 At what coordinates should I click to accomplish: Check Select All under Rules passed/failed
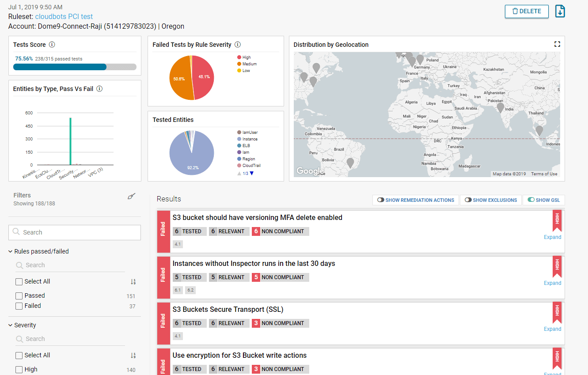tap(19, 282)
